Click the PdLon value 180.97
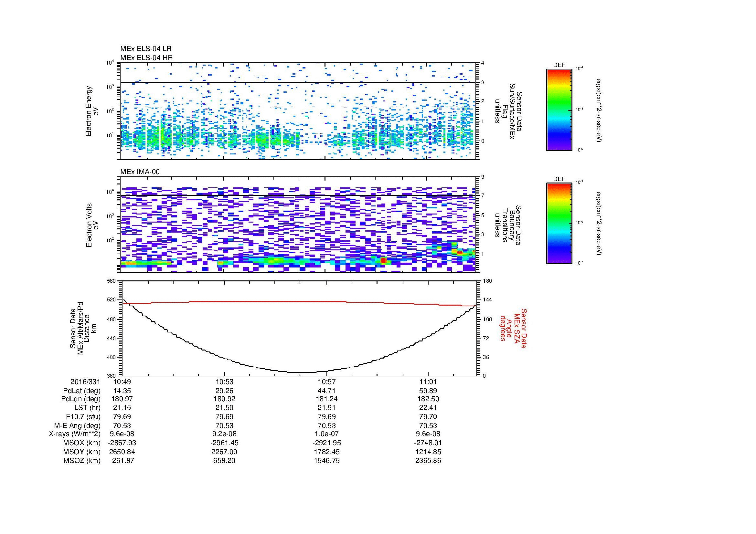The width and height of the screenshot is (756, 534). click(x=122, y=399)
